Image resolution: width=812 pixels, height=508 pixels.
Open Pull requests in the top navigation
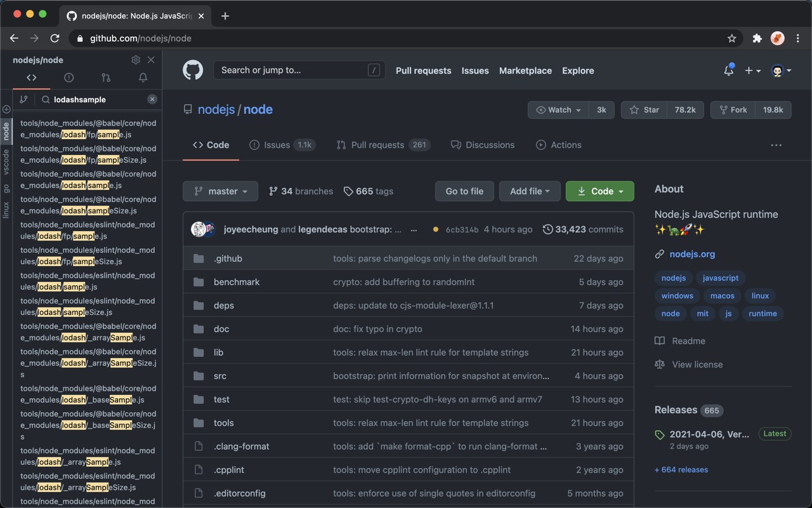pyautogui.click(x=424, y=70)
